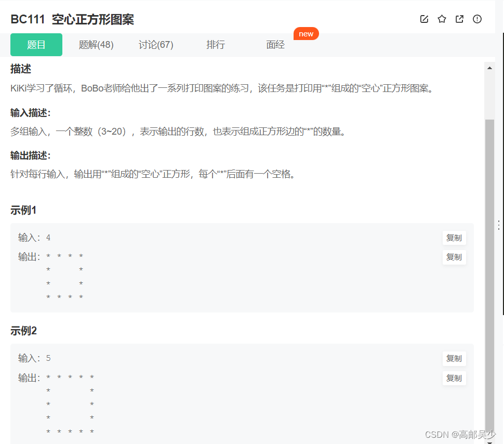504x444 pixels.
Task: Click the 输入描述 heading
Action: coord(31,113)
